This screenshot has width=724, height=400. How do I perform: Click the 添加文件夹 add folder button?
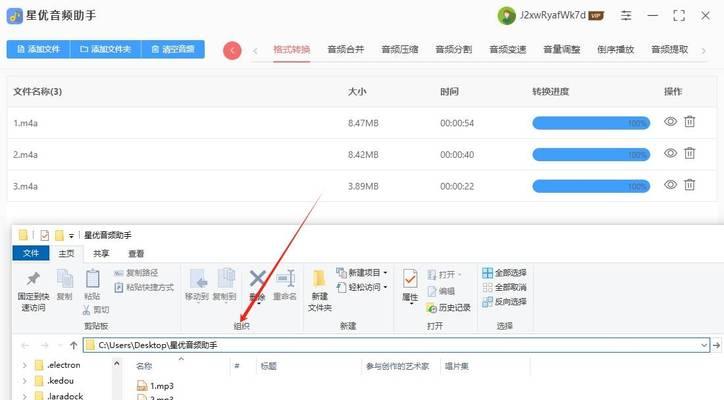[x=106, y=49]
